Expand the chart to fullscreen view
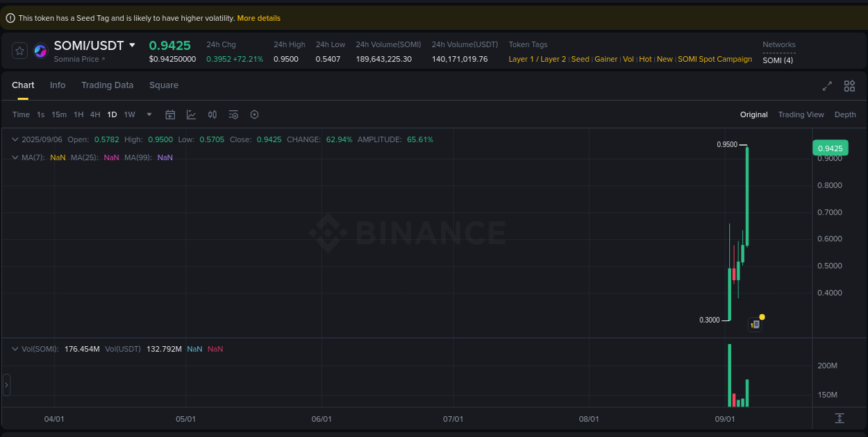Image resolution: width=868 pixels, height=437 pixels. (827, 86)
